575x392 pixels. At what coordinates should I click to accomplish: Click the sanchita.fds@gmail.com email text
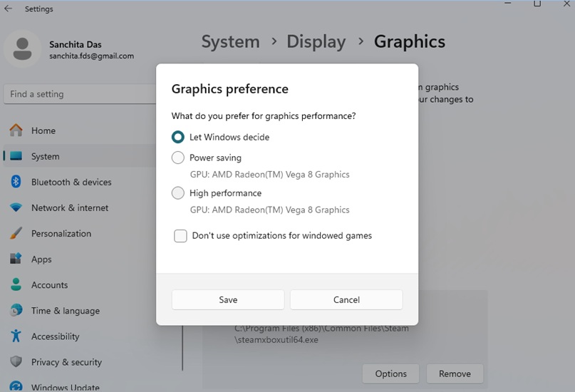(x=91, y=56)
